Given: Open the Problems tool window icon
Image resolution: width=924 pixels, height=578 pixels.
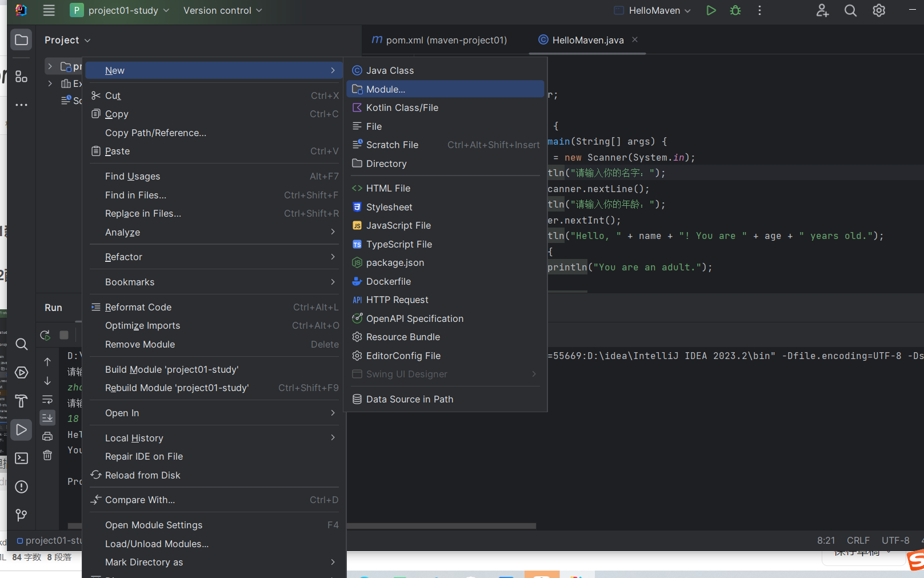Looking at the screenshot, I should 21,487.
